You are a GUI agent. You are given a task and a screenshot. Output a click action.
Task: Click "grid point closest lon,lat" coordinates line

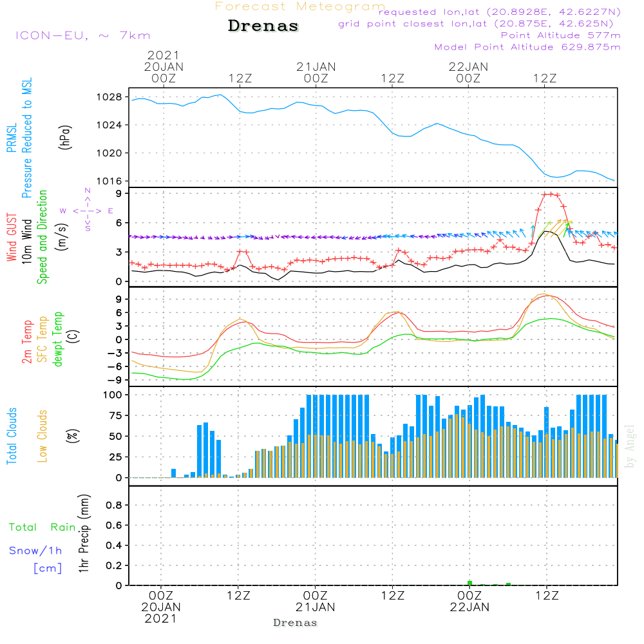click(476, 24)
